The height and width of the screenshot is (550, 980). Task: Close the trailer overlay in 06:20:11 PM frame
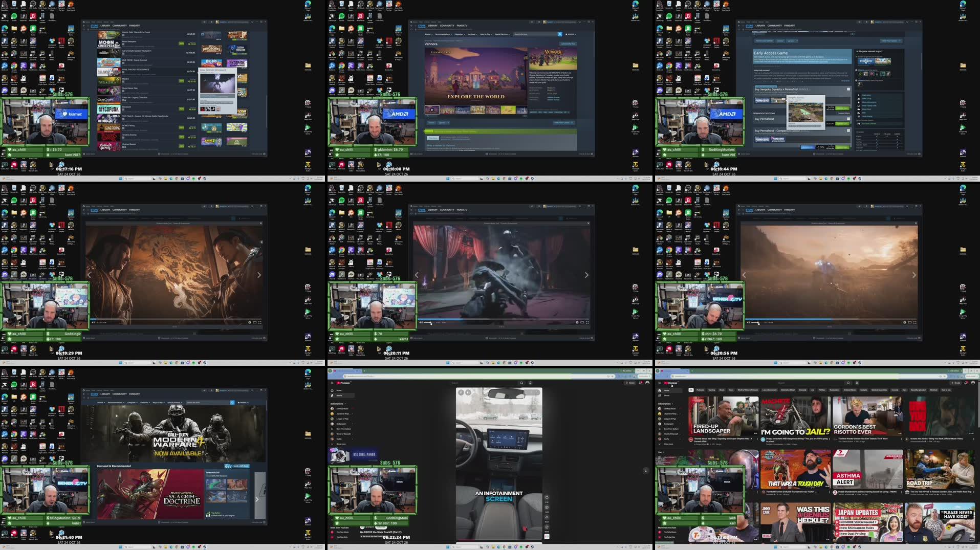(588, 223)
